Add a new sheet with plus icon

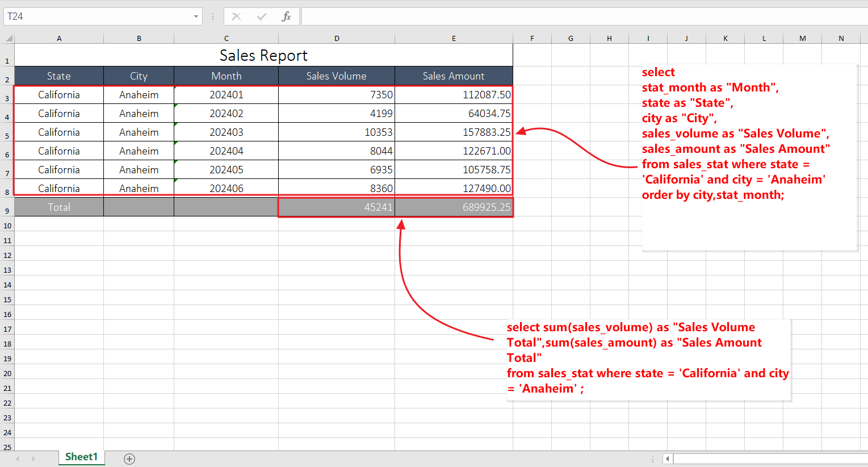(x=129, y=458)
